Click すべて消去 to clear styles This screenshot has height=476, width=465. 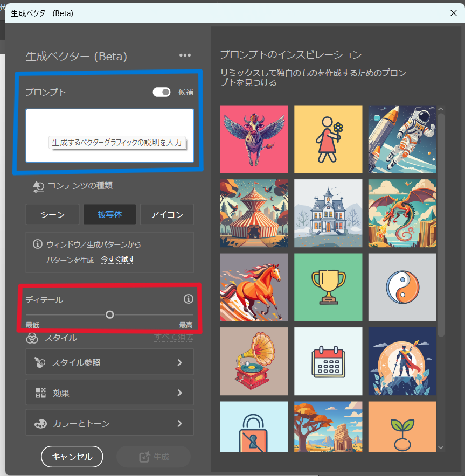click(174, 338)
